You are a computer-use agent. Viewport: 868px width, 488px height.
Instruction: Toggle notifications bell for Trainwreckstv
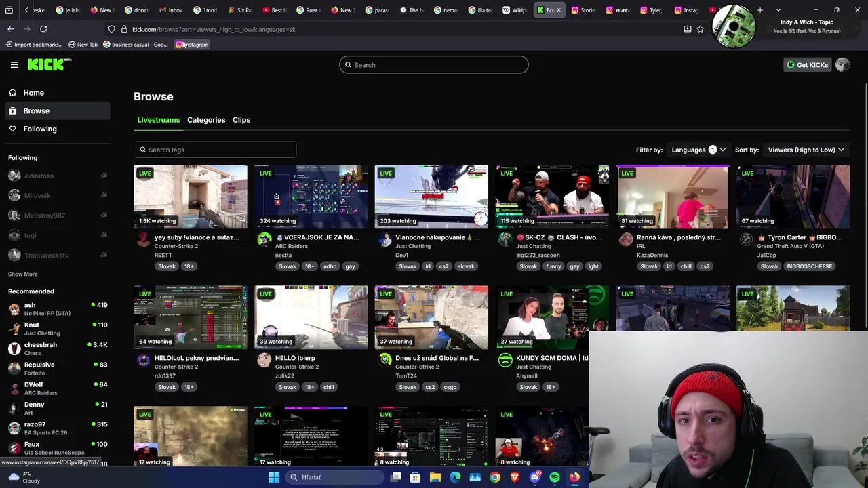tap(104, 255)
